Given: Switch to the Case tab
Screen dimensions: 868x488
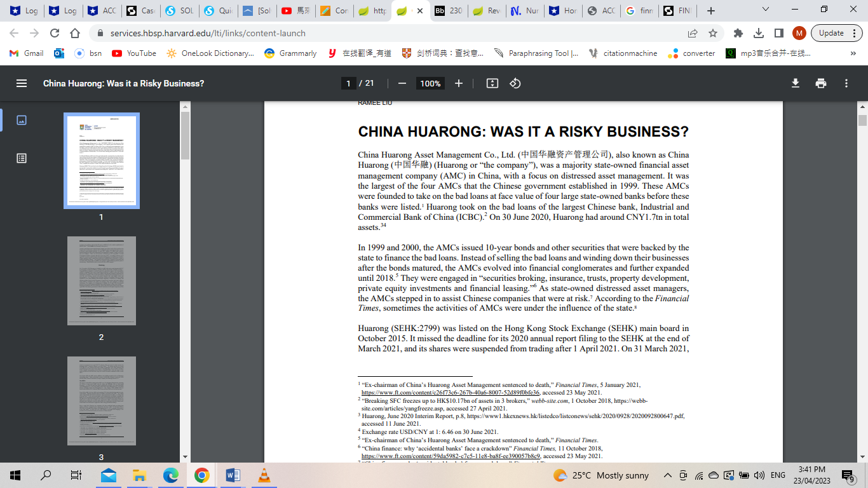Looking at the screenshot, I should pos(140,11).
